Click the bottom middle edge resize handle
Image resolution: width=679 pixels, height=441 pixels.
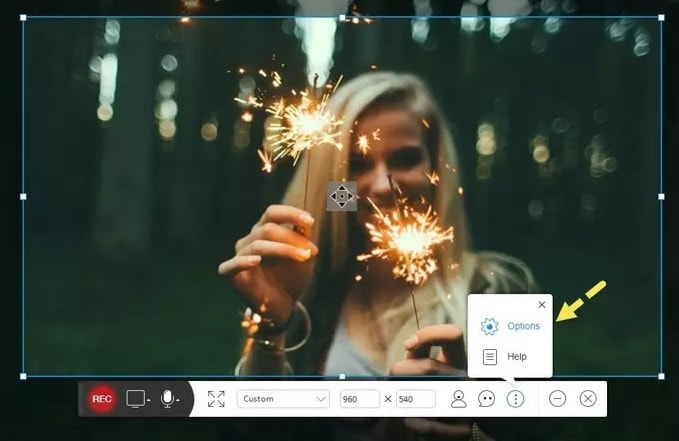[x=342, y=376]
